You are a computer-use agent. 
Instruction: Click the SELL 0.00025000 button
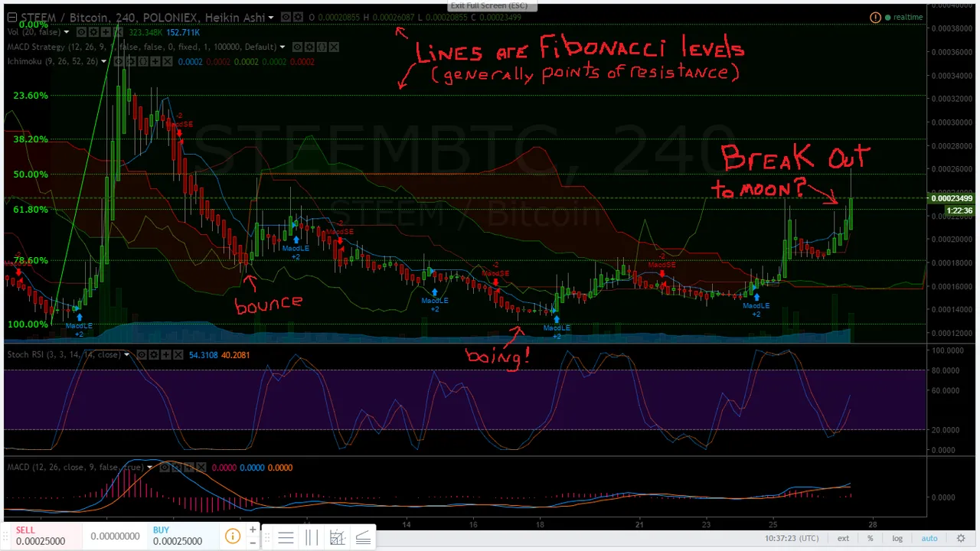coord(40,536)
